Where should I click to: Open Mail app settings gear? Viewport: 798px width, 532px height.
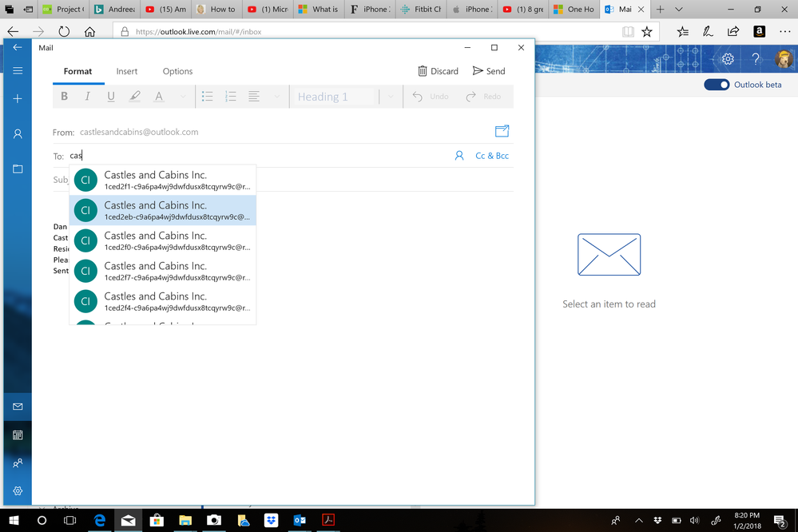point(18,491)
